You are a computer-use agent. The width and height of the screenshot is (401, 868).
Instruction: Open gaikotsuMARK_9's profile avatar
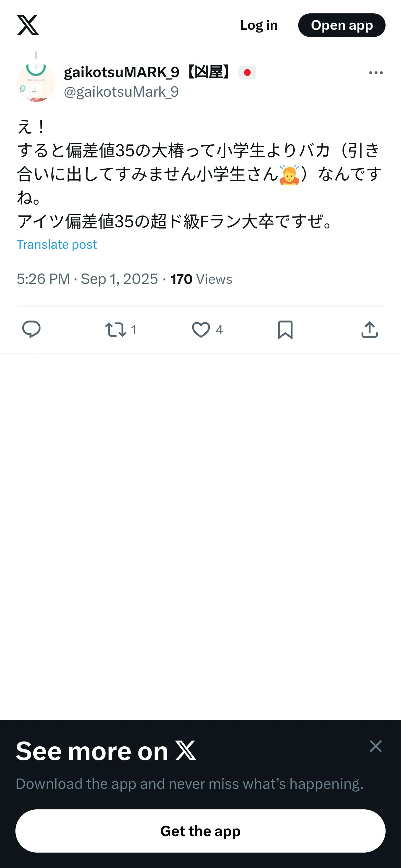(36, 82)
